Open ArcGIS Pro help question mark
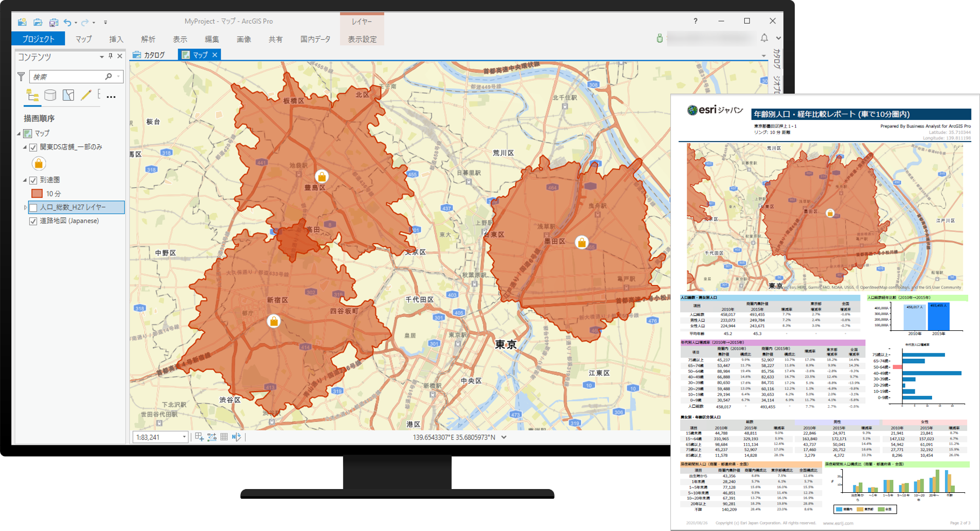The width and height of the screenshot is (980, 531). click(x=695, y=21)
